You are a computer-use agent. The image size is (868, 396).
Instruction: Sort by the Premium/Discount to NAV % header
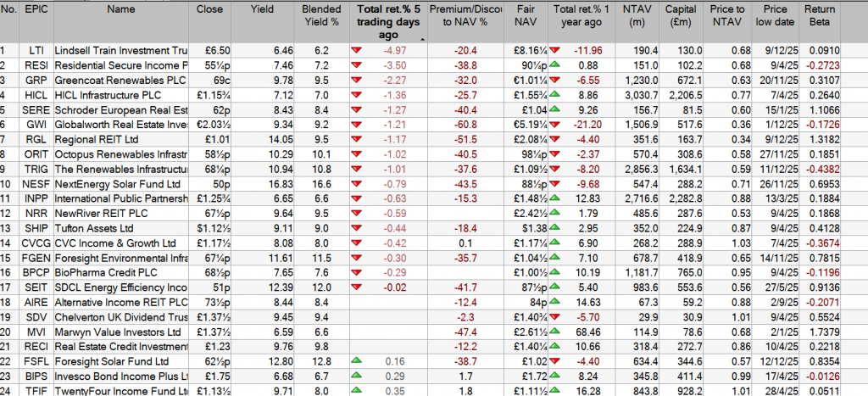coord(462,17)
